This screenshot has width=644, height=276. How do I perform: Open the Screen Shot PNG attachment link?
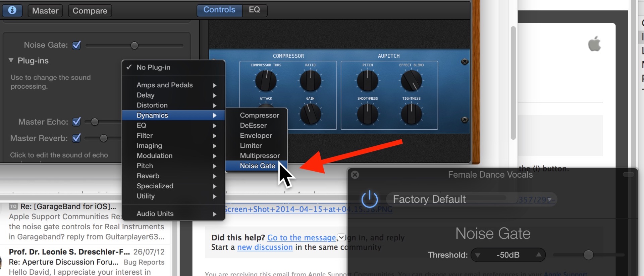point(309,209)
